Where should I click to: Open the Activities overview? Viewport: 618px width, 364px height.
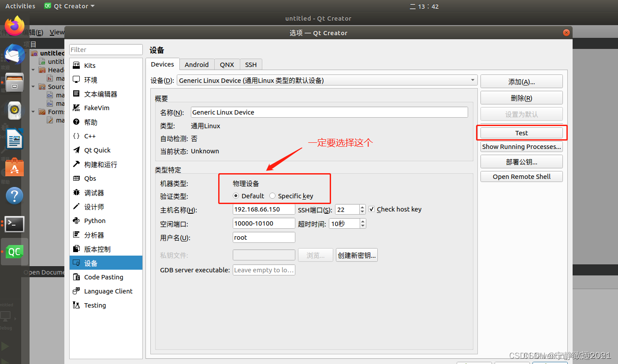20,6
